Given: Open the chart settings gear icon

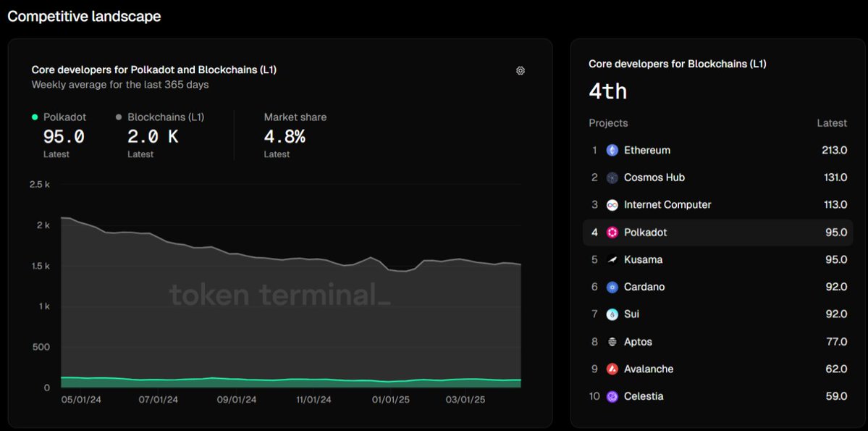Looking at the screenshot, I should pyautogui.click(x=521, y=70).
